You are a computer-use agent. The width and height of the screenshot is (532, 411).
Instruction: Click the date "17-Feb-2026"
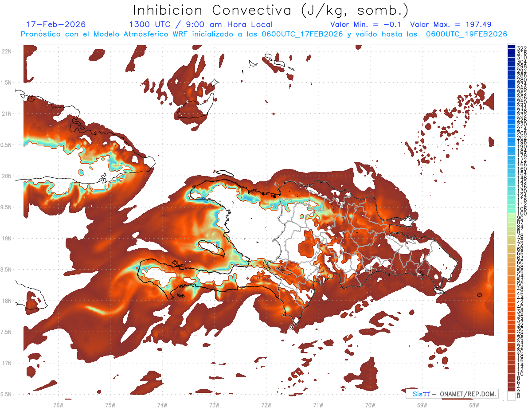coord(56,24)
